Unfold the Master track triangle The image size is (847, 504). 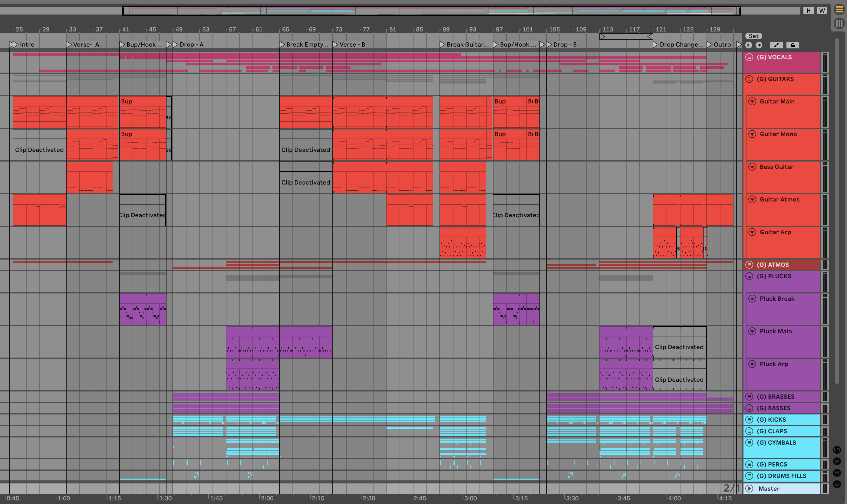pos(749,488)
